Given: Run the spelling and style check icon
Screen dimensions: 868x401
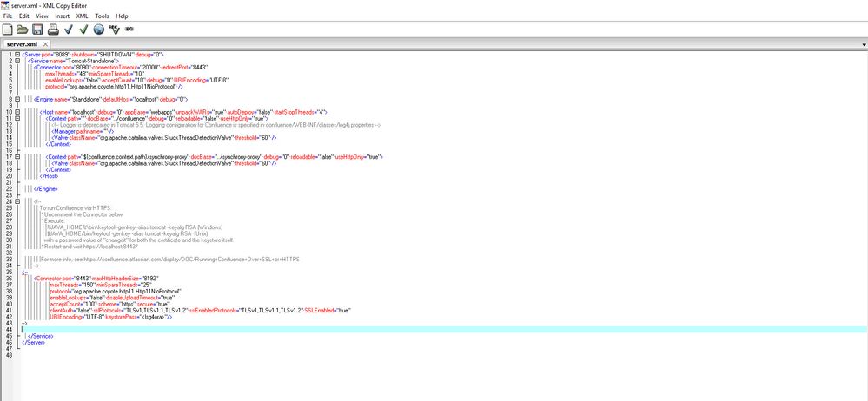Looking at the screenshot, I should tap(114, 29).
